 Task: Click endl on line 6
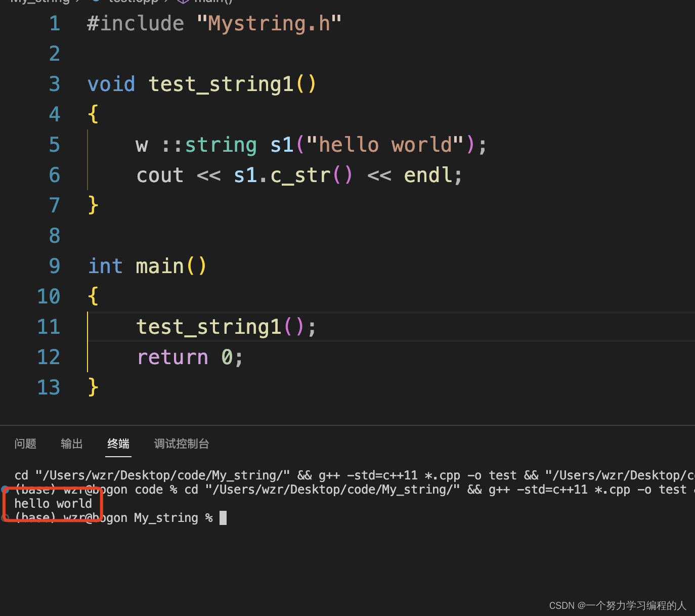(428, 175)
